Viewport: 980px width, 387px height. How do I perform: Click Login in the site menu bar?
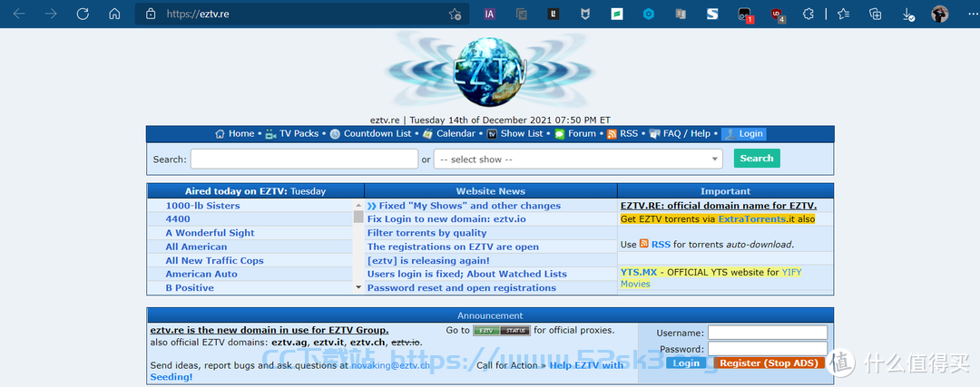click(743, 133)
